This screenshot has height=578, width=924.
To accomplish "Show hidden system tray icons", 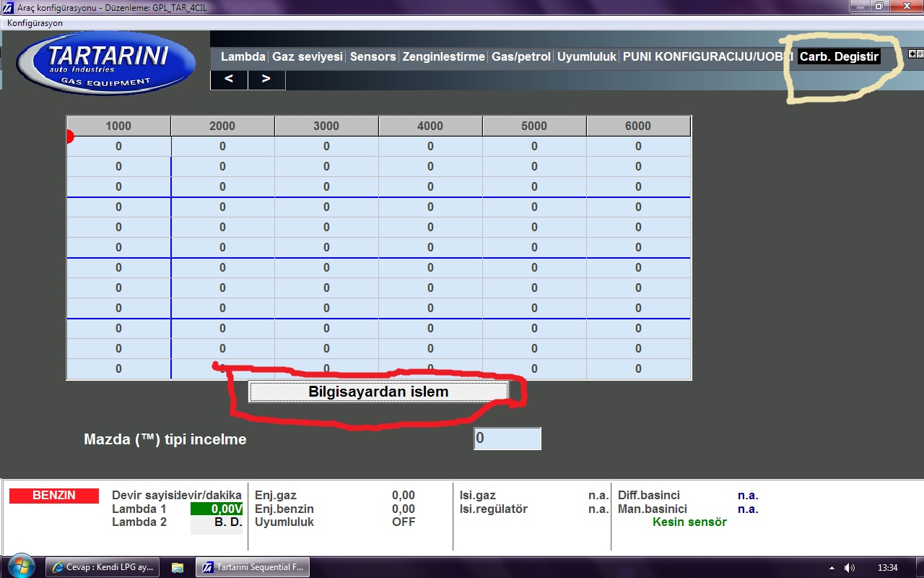I will (x=831, y=568).
